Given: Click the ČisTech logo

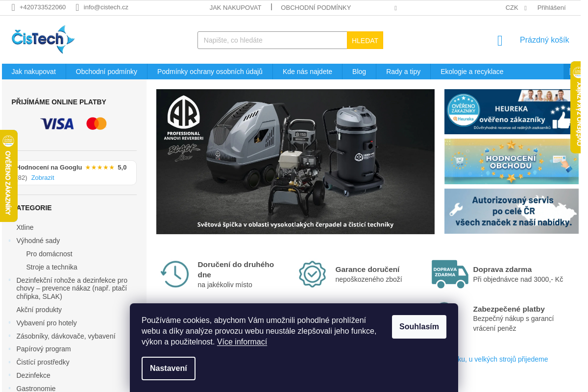Looking at the screenshot, I should coord(43,40).
